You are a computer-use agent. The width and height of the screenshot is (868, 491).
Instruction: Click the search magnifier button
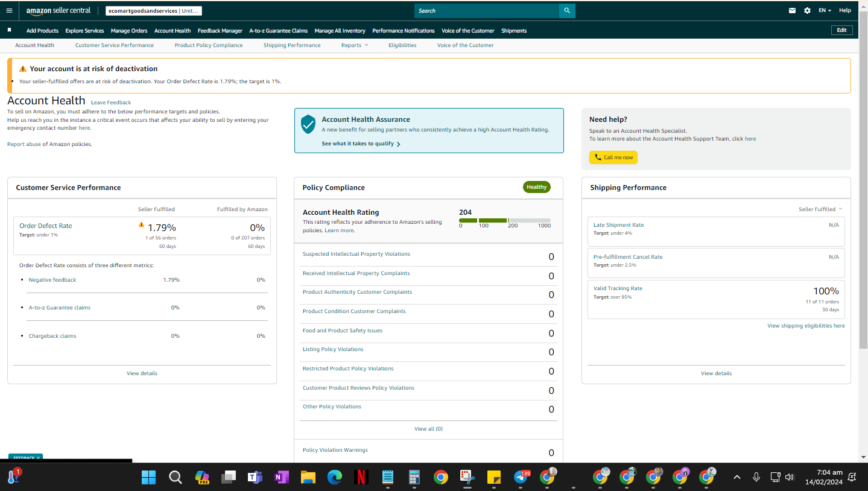(567, 11)
